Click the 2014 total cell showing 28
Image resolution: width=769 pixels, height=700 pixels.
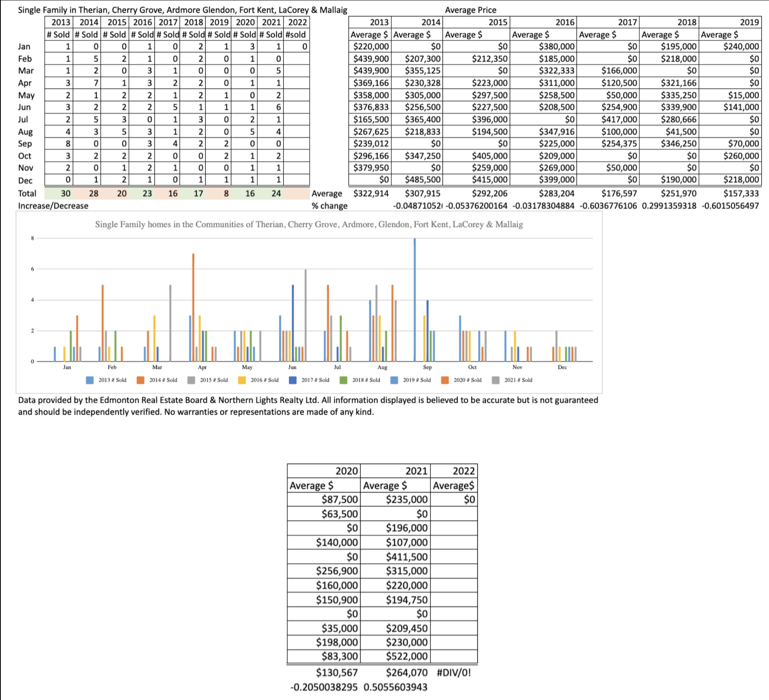click(x=86, y=194)
